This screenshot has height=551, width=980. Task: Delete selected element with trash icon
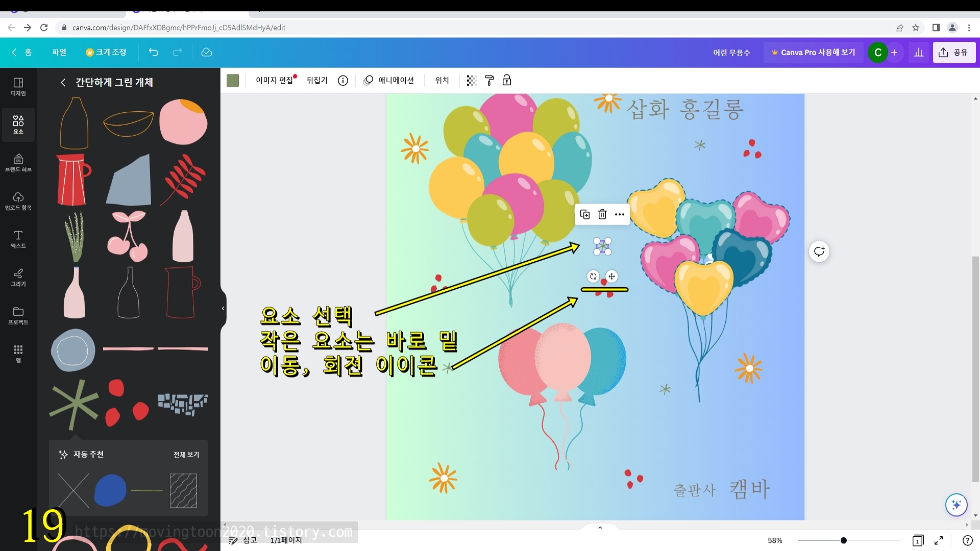602,214
